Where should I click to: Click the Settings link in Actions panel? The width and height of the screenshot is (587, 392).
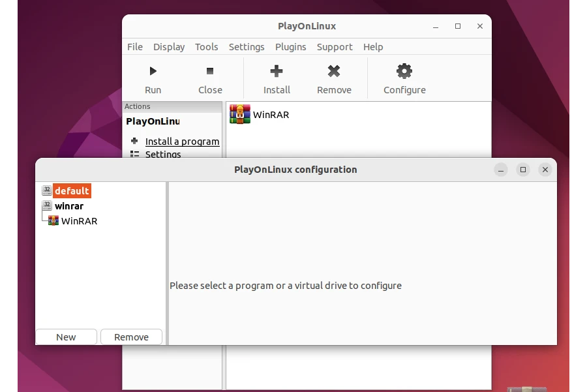tap(163, 155)
